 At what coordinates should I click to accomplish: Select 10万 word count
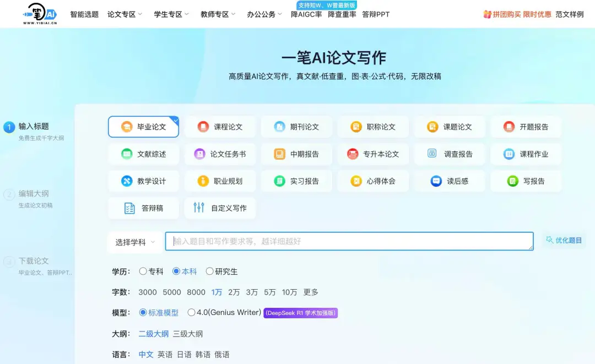click(x=290, y=292)
